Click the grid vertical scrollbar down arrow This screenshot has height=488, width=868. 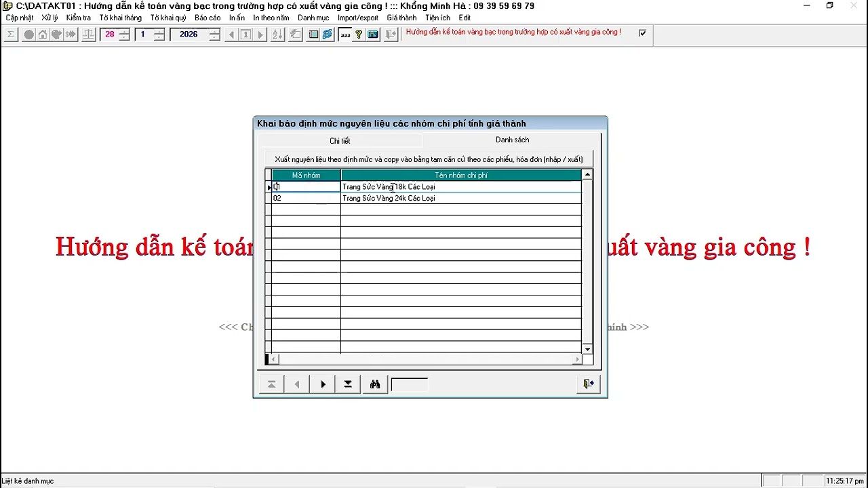tap(587, 349)
